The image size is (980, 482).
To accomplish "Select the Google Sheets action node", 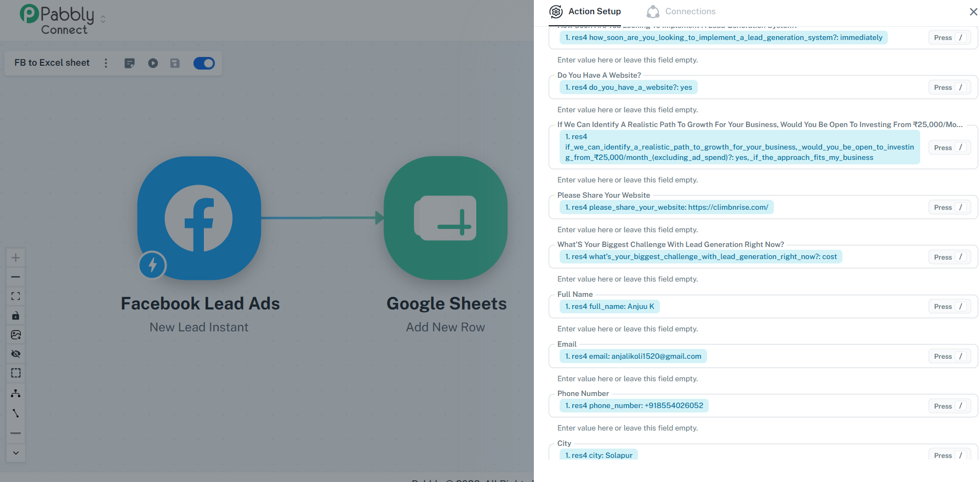I will (x=446, y=218).
